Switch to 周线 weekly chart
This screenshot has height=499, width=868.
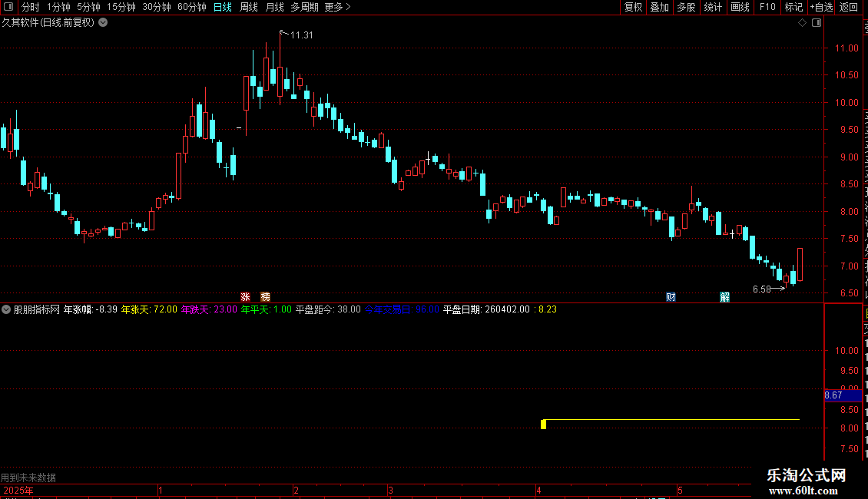(249, 7)
